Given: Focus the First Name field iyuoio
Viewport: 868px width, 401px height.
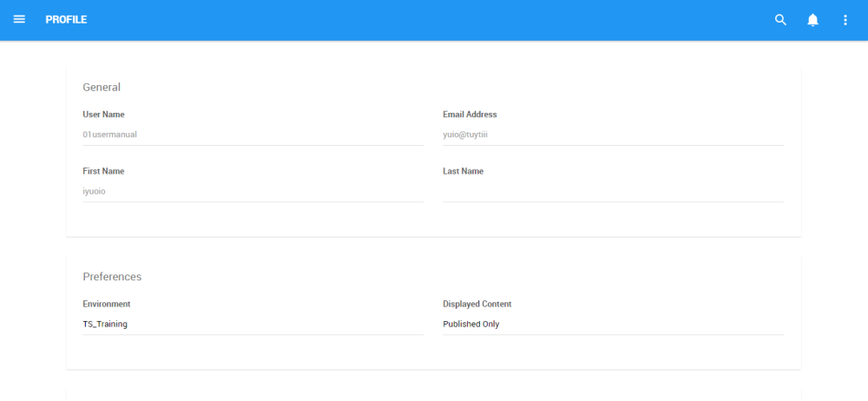Looking at the screenshot, I should pyautogui.click(x=253, y=192).
